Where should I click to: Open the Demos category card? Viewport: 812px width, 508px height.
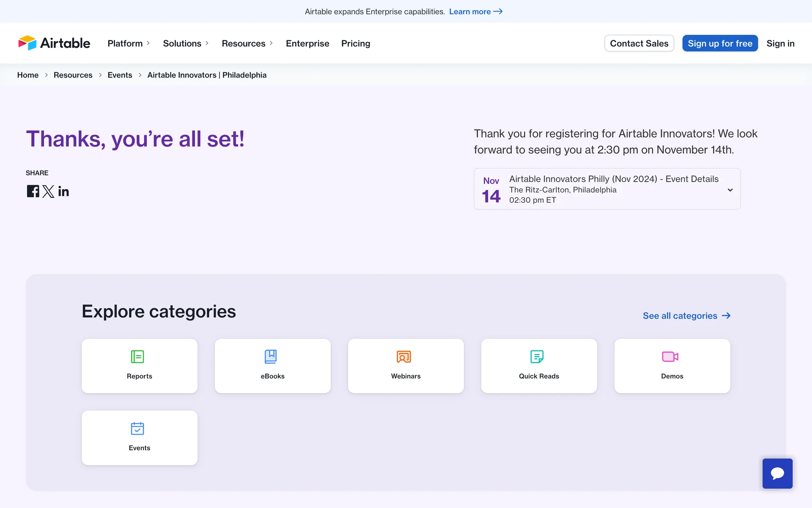pyautogui.click(x=672, y=366)
